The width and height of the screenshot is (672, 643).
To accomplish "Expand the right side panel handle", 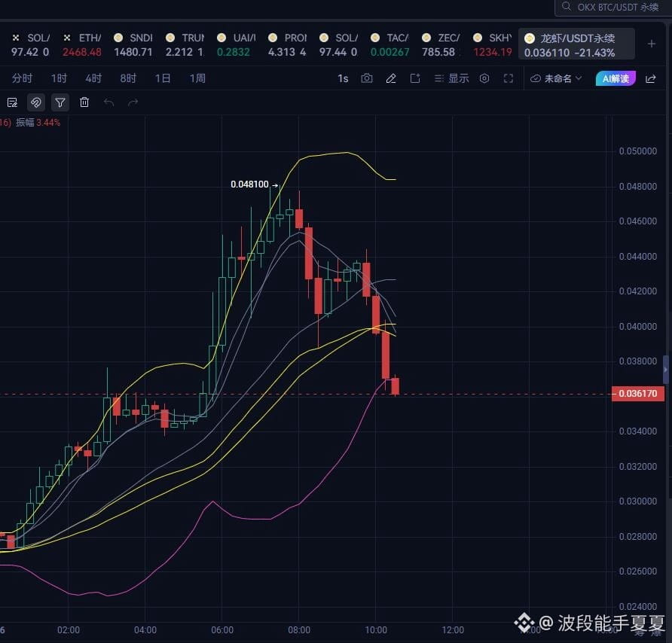I will pos(665,369).
